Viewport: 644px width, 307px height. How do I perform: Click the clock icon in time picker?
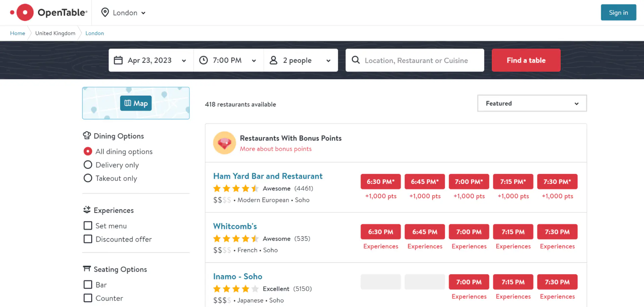pos(204,60)
